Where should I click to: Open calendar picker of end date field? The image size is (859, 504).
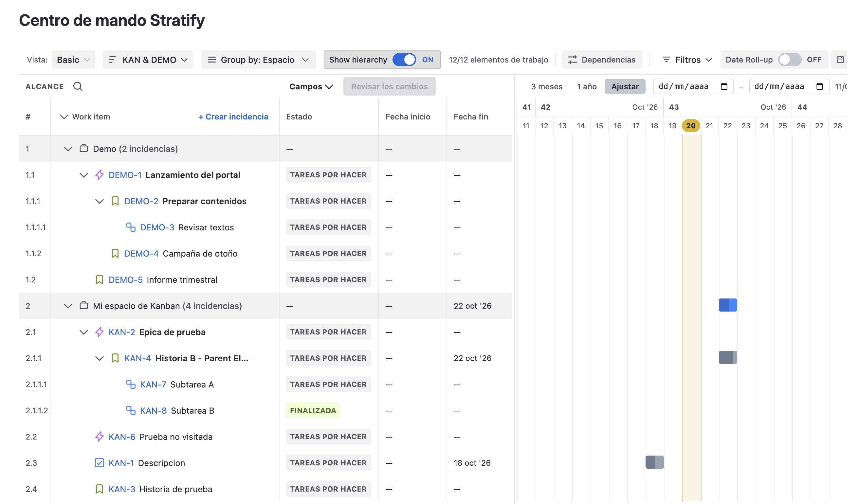tap(819, 86)
